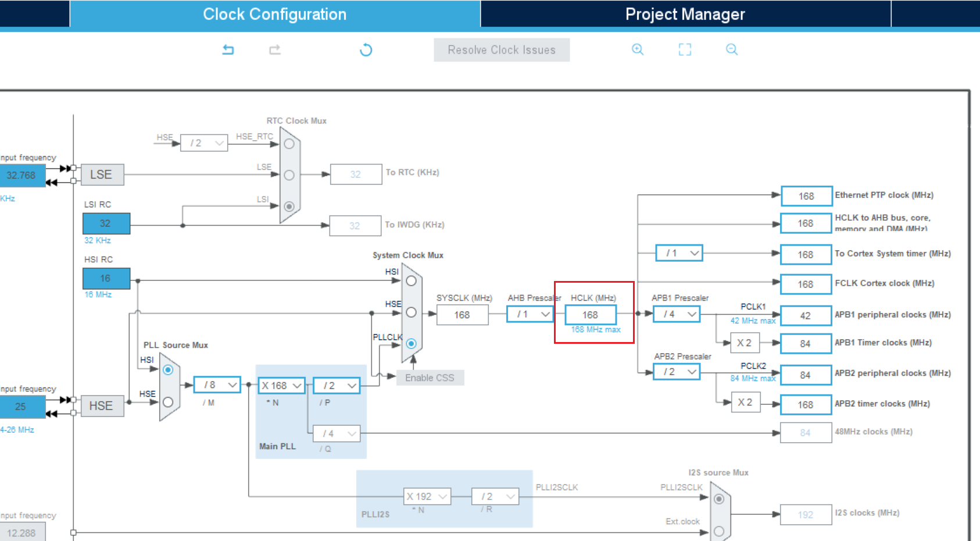Image resolution: width=980 pixels, height=541 pixels.
Task: Click HSE input frequency 25 field
Action: (22, 407)
